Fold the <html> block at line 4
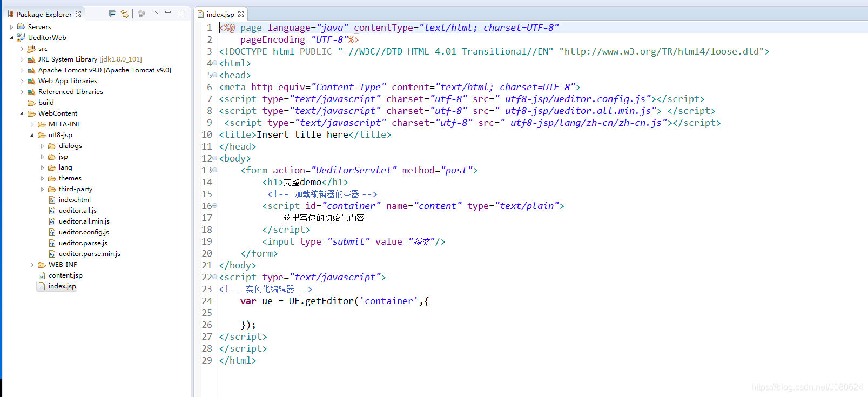The width and height of the screenshot is (868, 397). [214, 63]
